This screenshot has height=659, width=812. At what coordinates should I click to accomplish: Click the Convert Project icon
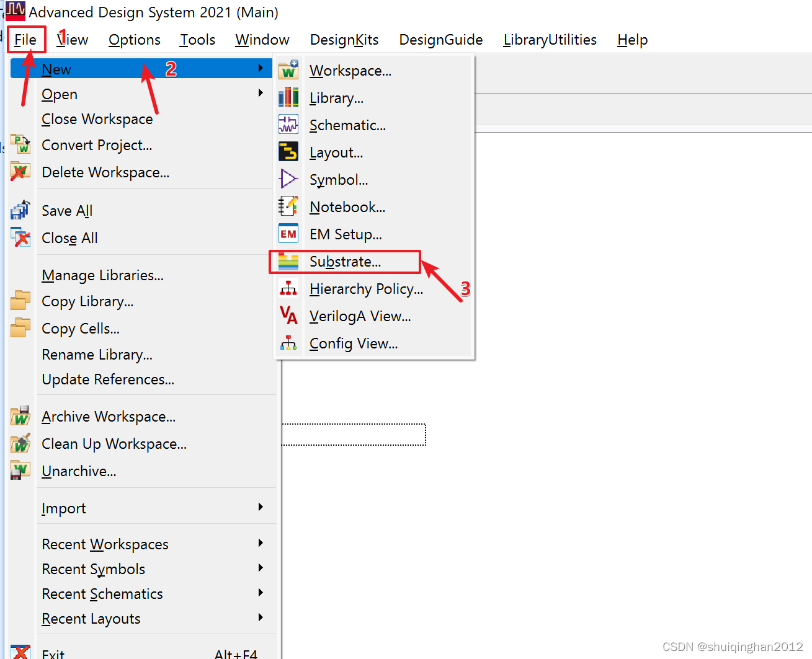20,144
